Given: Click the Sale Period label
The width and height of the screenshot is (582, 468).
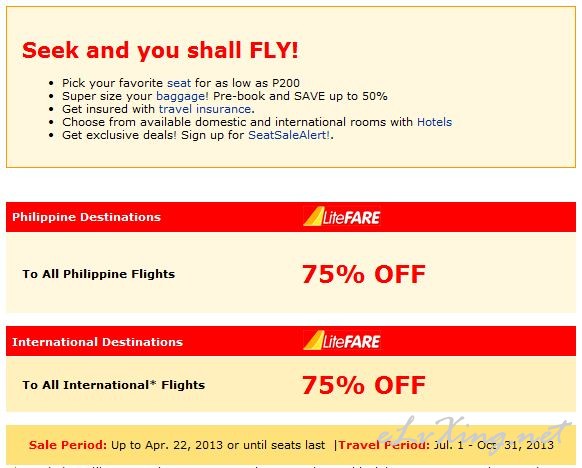Looking at the screenshot, I should (68, 445).
